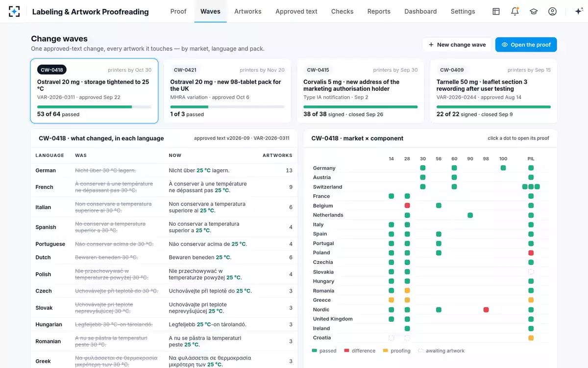The image size is (588, 368).
Task: Click 'Não conservar acima de 25 °C.' text
Action: [x=208, y=244]
